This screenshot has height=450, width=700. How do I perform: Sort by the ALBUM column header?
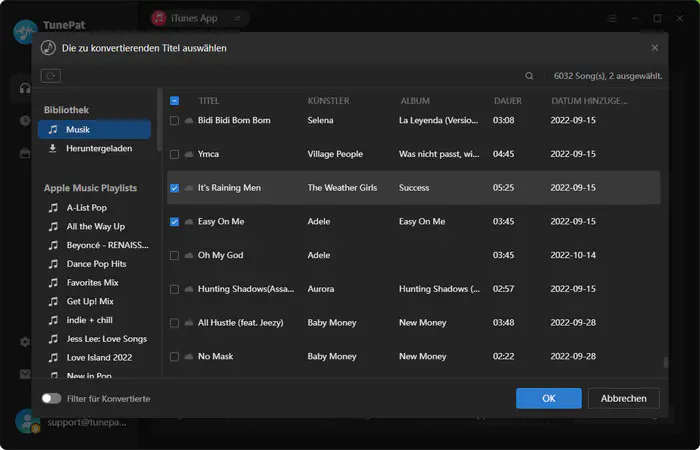[x=415, y=101]
